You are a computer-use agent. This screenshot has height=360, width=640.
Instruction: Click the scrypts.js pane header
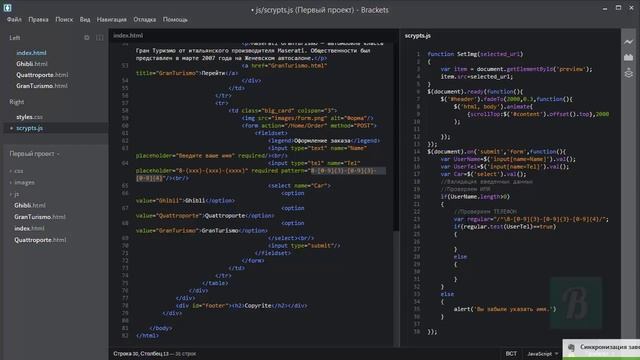(418, 36)
